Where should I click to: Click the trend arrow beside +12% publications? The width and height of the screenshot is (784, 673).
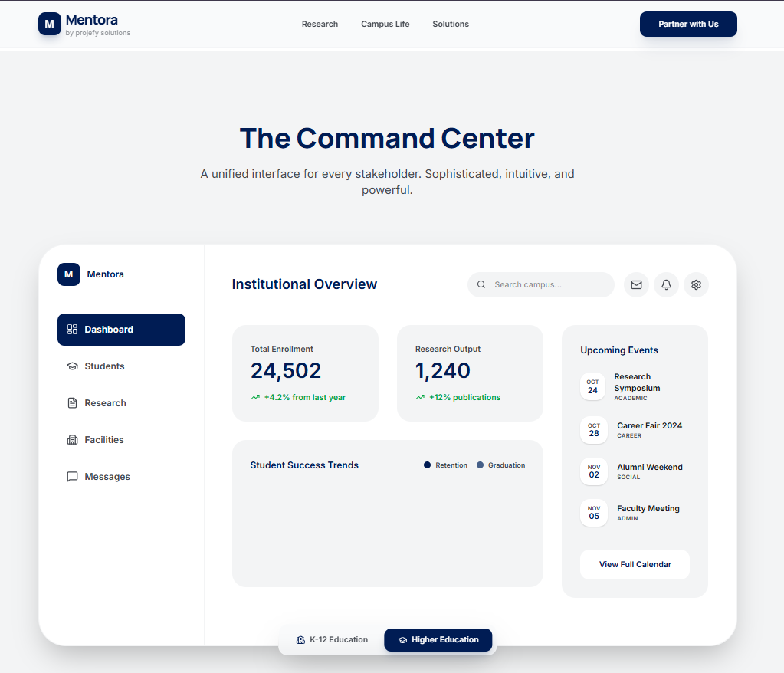[x=420, y=398]
